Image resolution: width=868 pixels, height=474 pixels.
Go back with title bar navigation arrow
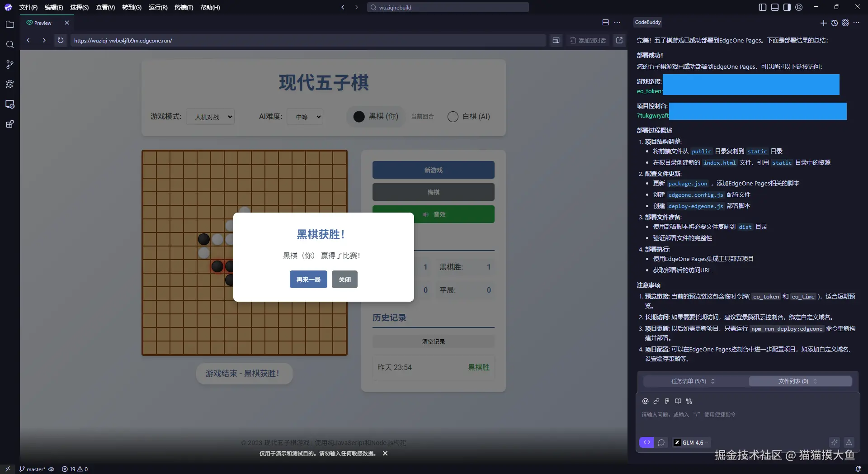coord(343,7)
